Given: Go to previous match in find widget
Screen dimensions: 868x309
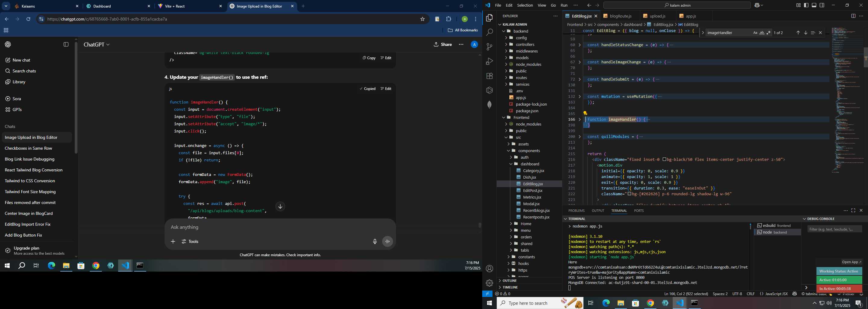Looking at the screenshot, I should pyautogui.click(x=798, y=33).
